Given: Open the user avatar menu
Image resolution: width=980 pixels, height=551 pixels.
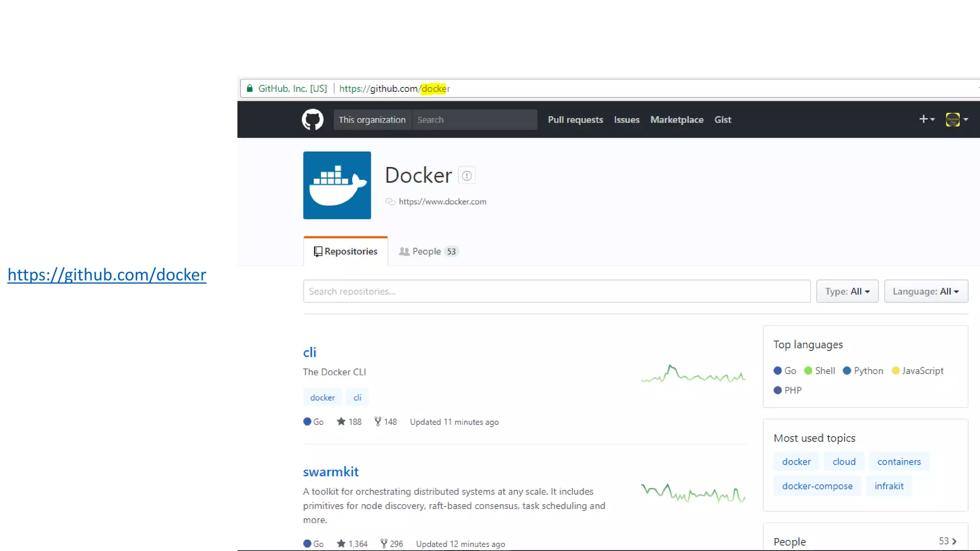Looking at the screenshot, I should tap(957, 120).
